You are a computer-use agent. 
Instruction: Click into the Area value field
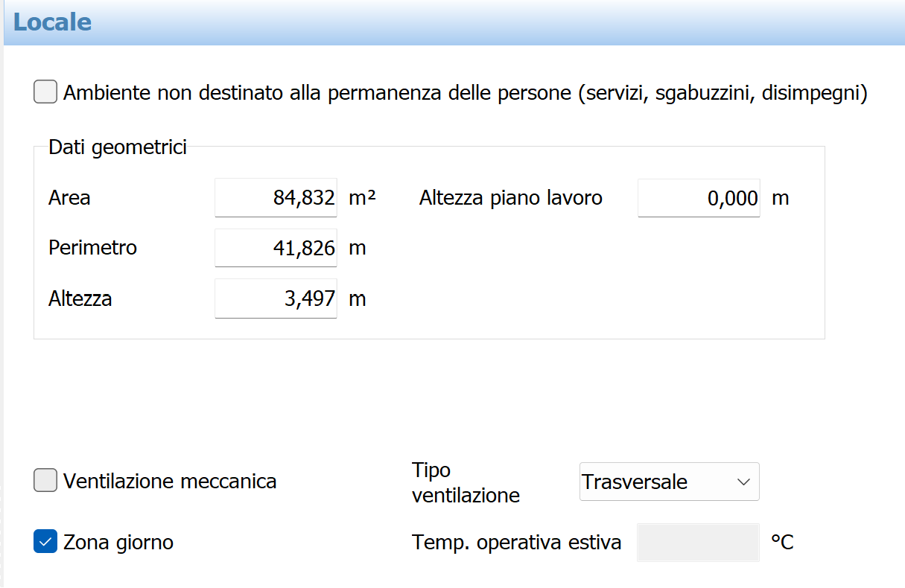click(x=276, y=198)
